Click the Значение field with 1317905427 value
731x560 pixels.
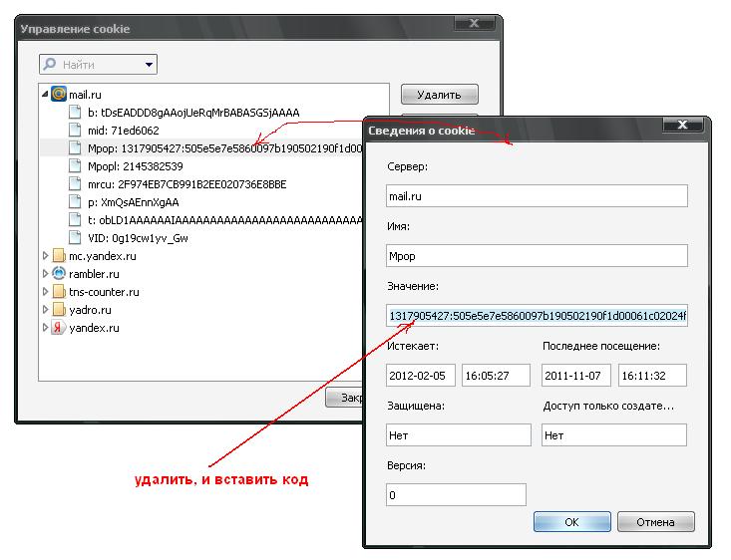537,316
